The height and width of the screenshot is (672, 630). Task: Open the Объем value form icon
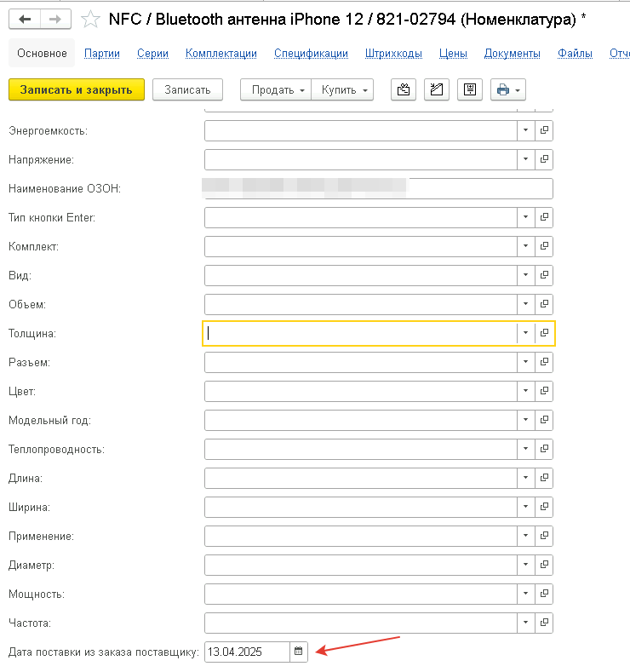[x=544, y=304]
